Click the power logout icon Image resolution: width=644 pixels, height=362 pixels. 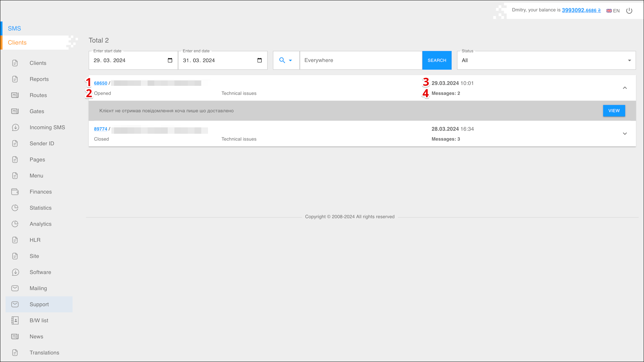tap(629, 11)
